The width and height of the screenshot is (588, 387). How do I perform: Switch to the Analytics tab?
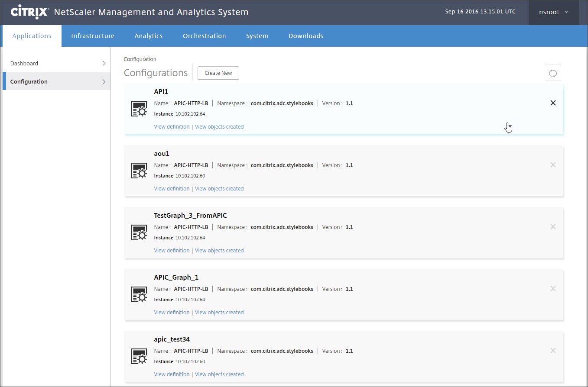click(149, 36)
